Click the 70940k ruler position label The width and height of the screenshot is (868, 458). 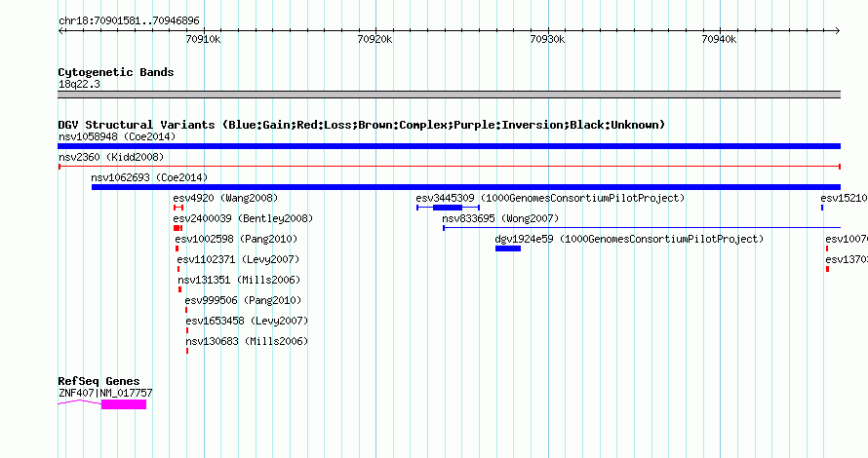click(x=719, y=39)
